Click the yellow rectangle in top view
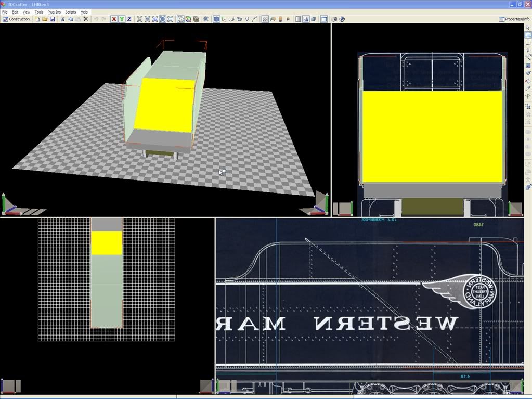Image resolution: width=532 pixels, height=399 pixels. tap(107, 243)
